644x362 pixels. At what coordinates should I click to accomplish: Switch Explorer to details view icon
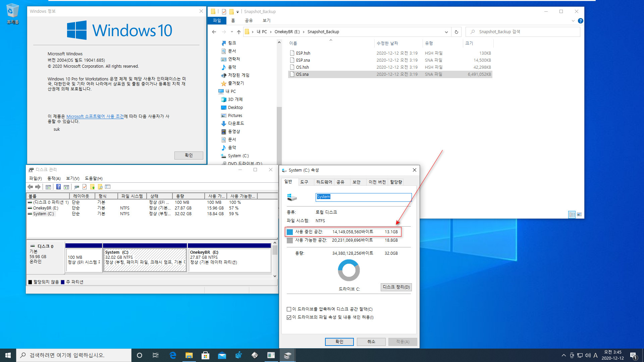pyautogui.click(x=572, y=215)
